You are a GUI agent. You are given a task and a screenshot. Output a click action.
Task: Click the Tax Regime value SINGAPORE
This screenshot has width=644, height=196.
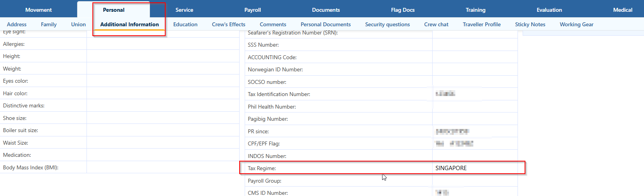(x=451, y=168)
